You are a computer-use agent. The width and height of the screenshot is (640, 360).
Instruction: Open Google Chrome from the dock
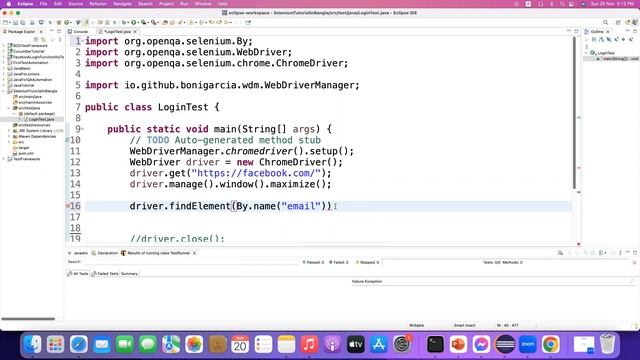point(551,344)
